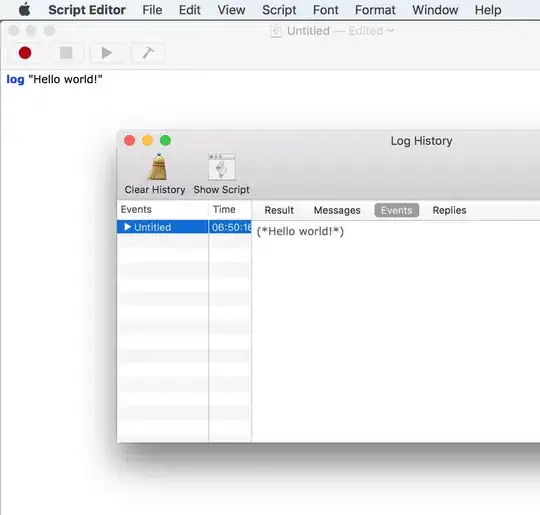Open the Help menu
Viewport: 540px width, 515px height.
tap(488, 10)
